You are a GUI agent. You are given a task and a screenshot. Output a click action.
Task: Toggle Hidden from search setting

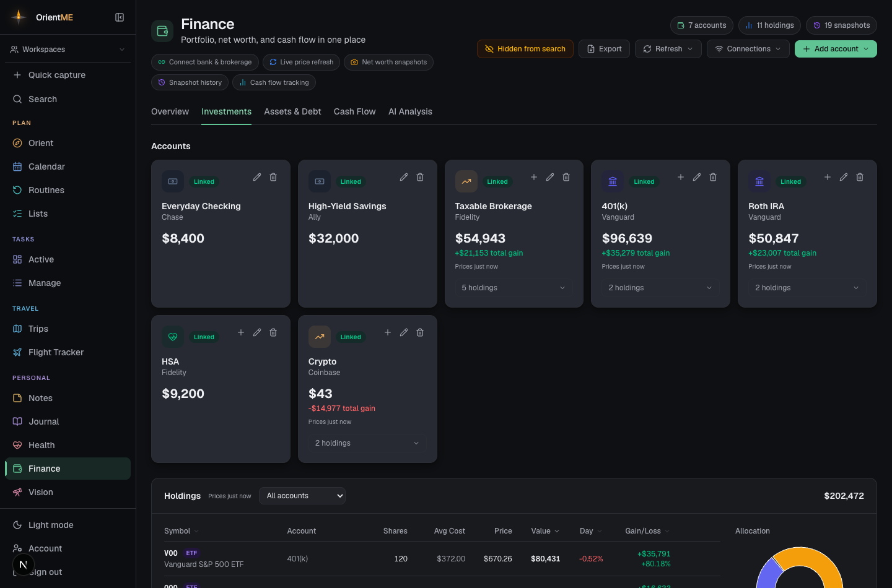525,49
